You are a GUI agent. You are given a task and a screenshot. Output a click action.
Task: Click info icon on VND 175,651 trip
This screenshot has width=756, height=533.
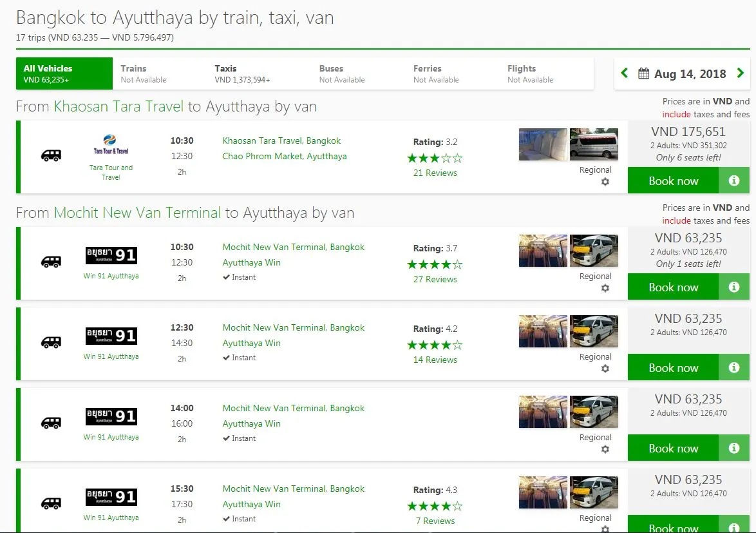[x=734, y=180]
